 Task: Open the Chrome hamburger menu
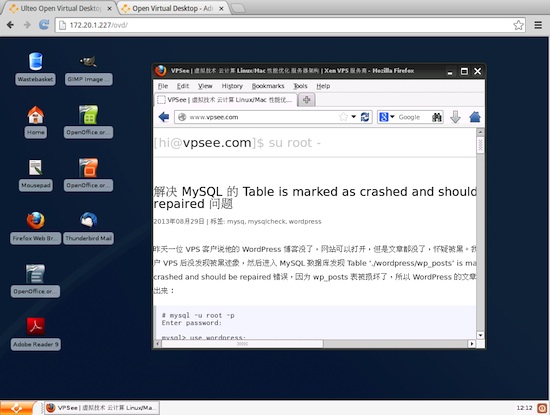(x=538, y=25)
